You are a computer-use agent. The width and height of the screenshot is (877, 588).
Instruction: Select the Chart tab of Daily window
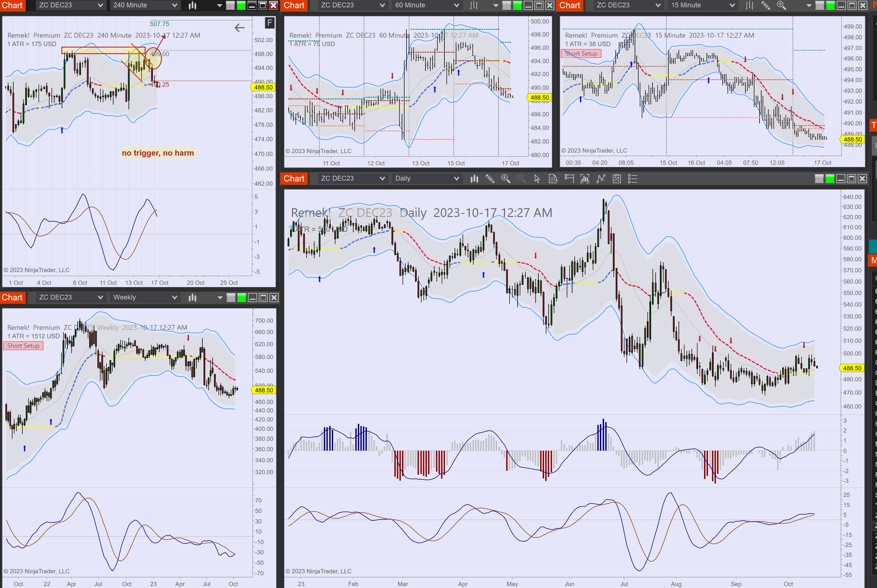[294, 179]
